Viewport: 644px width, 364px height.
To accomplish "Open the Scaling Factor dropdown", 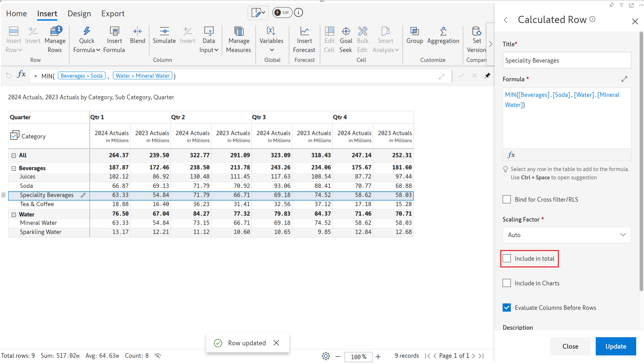I will pyautogui.click(x=566, y=235).
